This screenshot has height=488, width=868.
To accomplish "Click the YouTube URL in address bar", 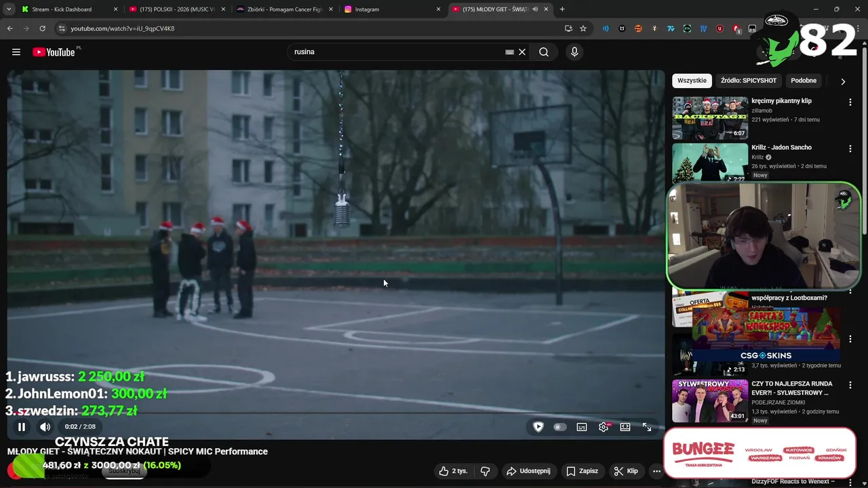I will (123, 28).
